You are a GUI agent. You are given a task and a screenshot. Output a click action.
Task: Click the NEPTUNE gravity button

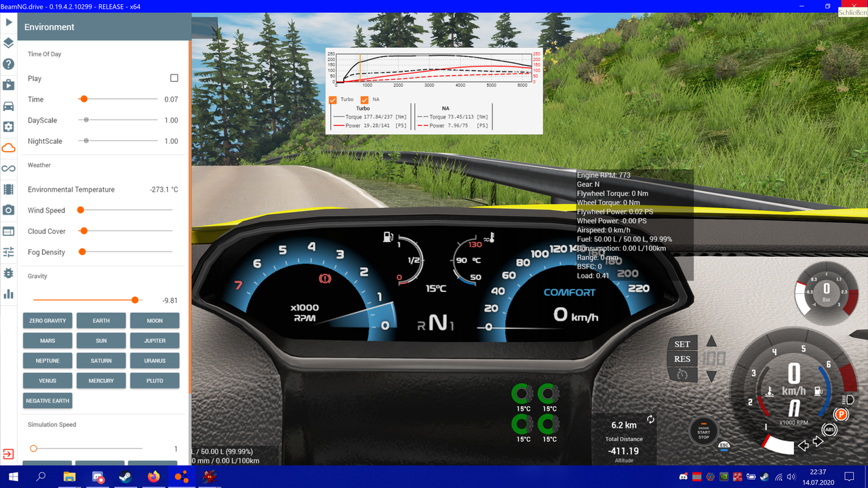pos(47,361)
